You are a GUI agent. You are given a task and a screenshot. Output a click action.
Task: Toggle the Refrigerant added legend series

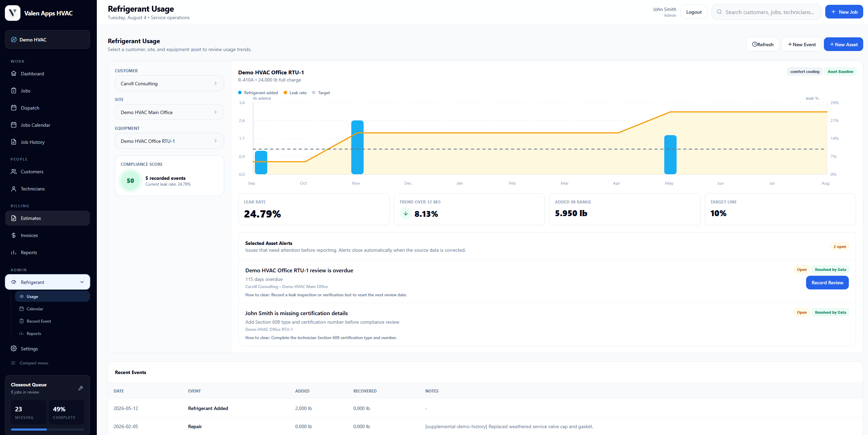pos(258,92)
